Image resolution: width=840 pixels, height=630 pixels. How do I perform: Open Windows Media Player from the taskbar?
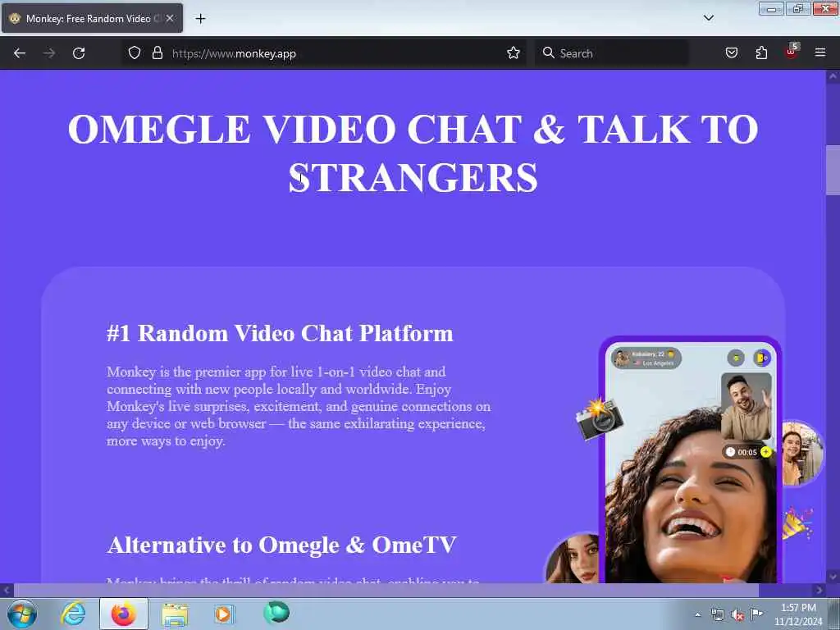click(224, 614)
